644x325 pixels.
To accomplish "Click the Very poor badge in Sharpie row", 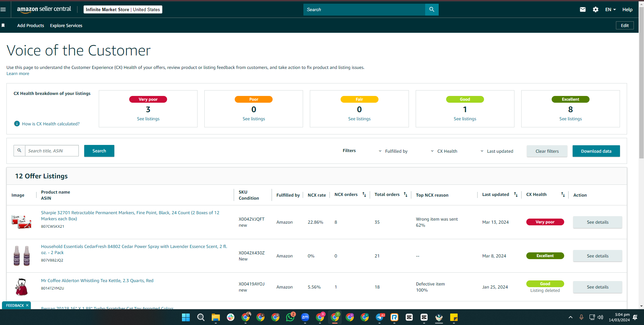I will click(545, 222).
